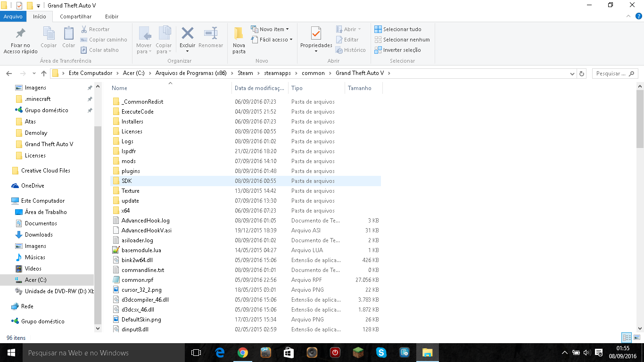Expand the Novo item dropdown

coord(270,29)
